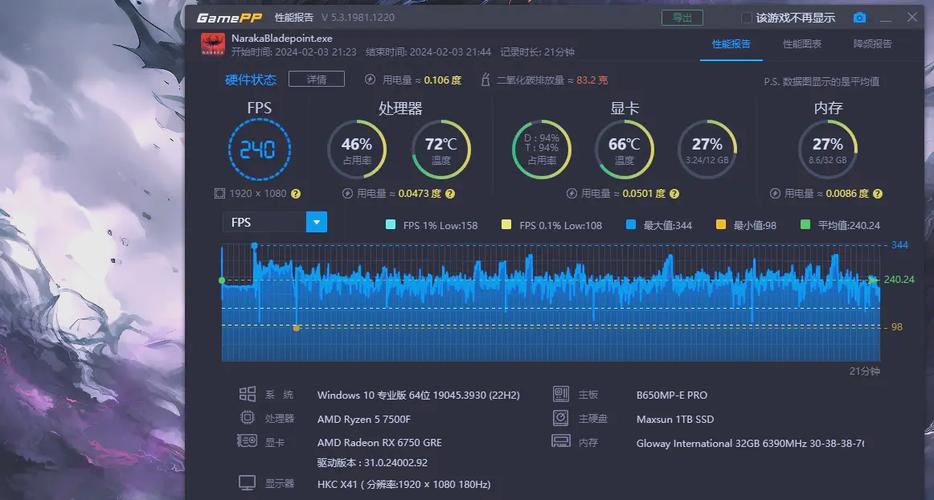Click lightning icon beside GPU power 0.0501
The height and width of the screenshot is (500, 934).
[572, 194]
